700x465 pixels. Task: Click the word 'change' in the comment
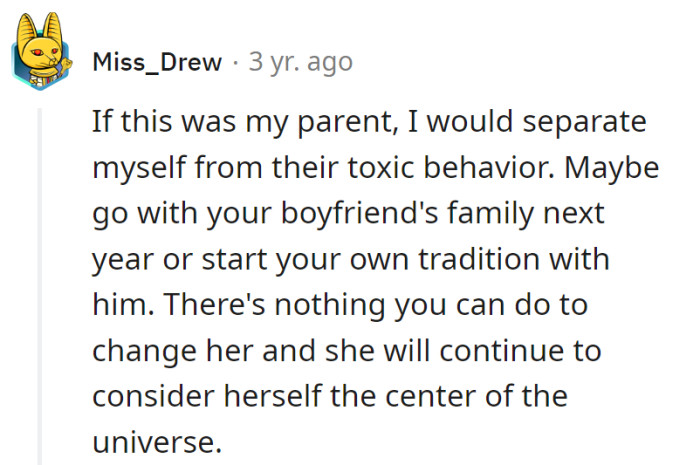point(144,352)
